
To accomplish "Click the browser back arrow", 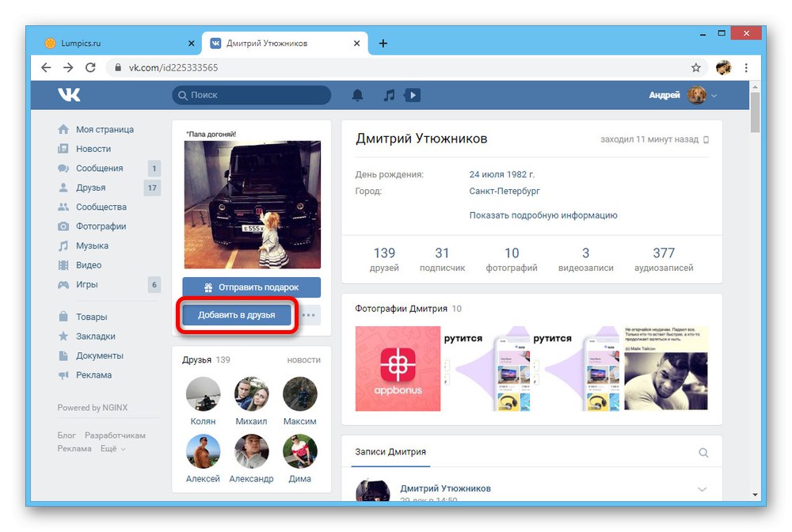I will 46,68.
